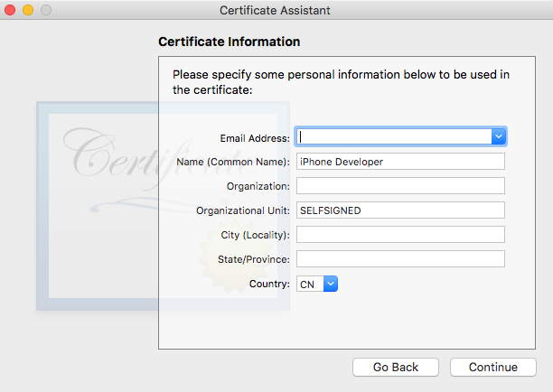Image resolution: width=553 pixels, height=392 pixels.
Task: Click the Organizational Unit label
Action: coord(243,210)
